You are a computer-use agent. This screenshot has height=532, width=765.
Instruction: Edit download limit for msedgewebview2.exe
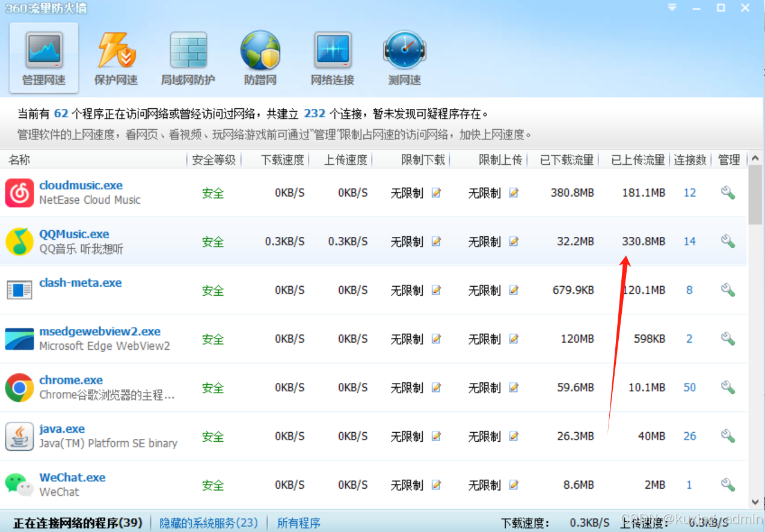tap(436, 339)
